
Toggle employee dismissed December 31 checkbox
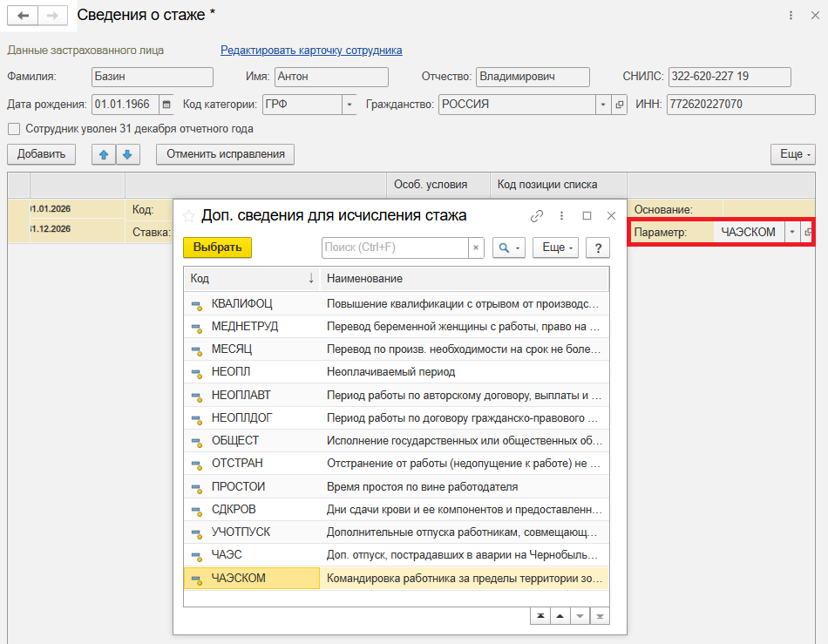point(14,129)
